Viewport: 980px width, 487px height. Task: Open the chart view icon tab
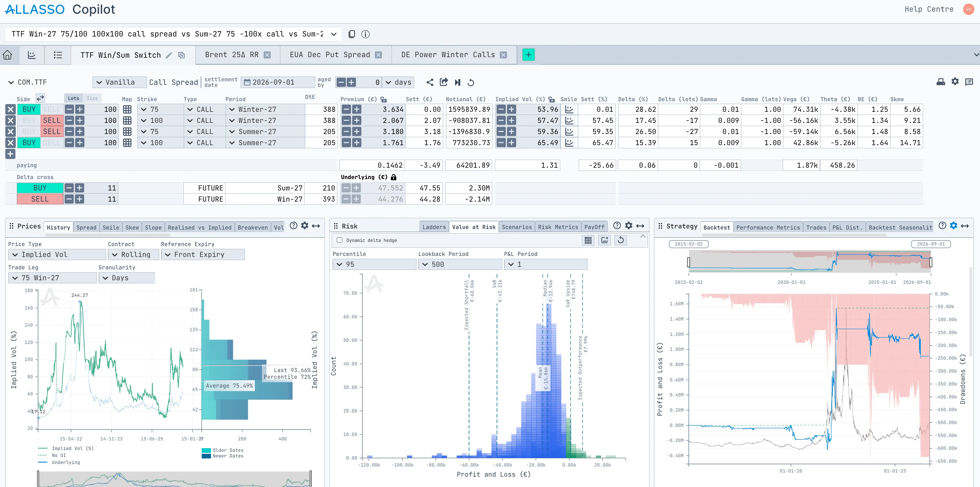(32, 55)
